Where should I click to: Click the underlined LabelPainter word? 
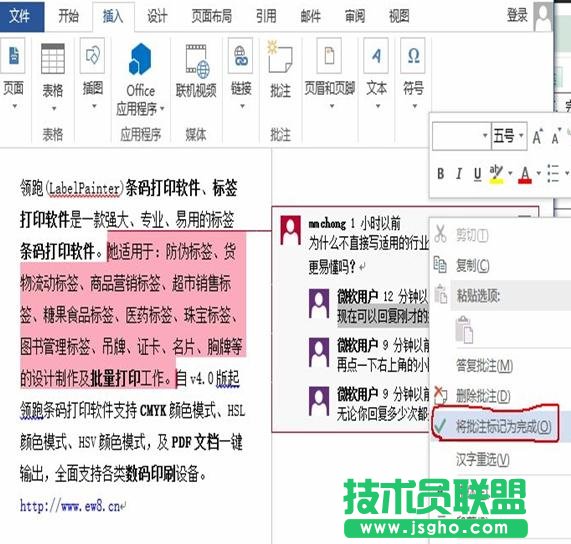[x=84, y=189]
